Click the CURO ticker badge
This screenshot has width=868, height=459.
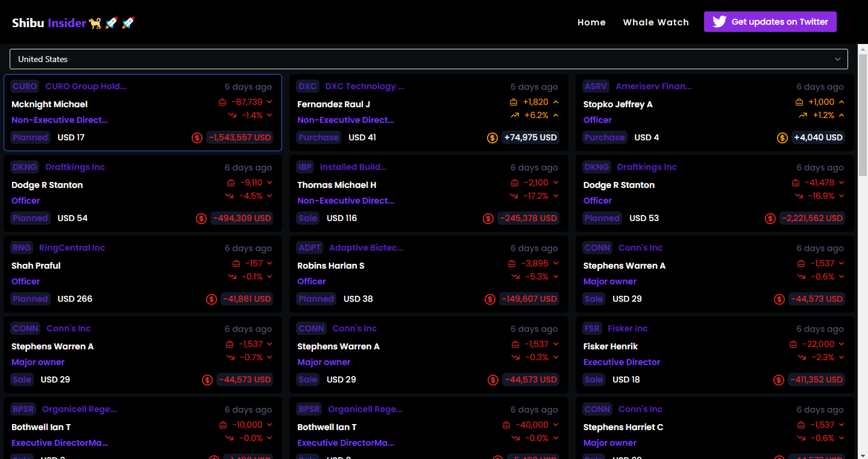point(25,86)
